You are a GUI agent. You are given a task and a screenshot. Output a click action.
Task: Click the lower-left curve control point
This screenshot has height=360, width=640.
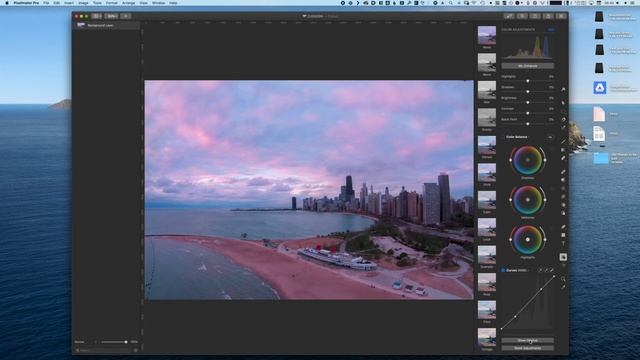515,316
